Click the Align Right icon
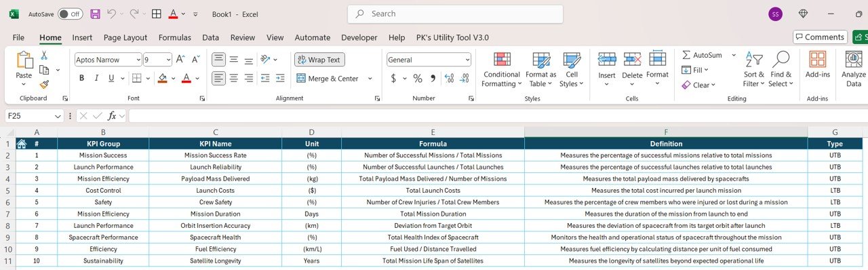This screenshot has height=270, width=868. point(249,78)
